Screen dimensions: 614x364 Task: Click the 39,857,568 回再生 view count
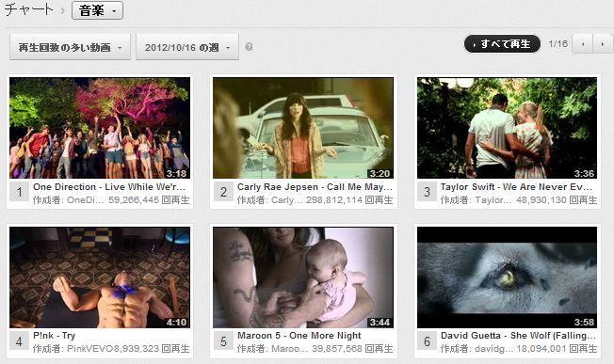[x=352, y=349]
